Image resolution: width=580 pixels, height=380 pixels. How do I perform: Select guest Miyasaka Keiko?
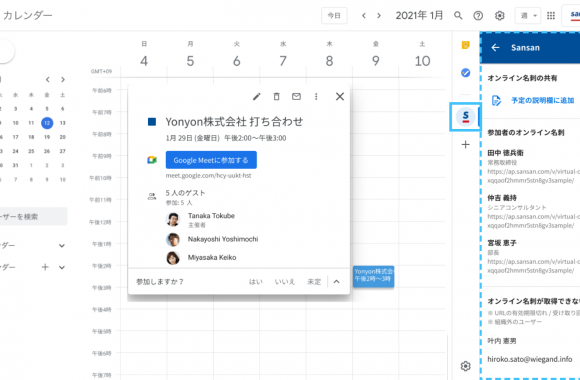coord(212,258)
